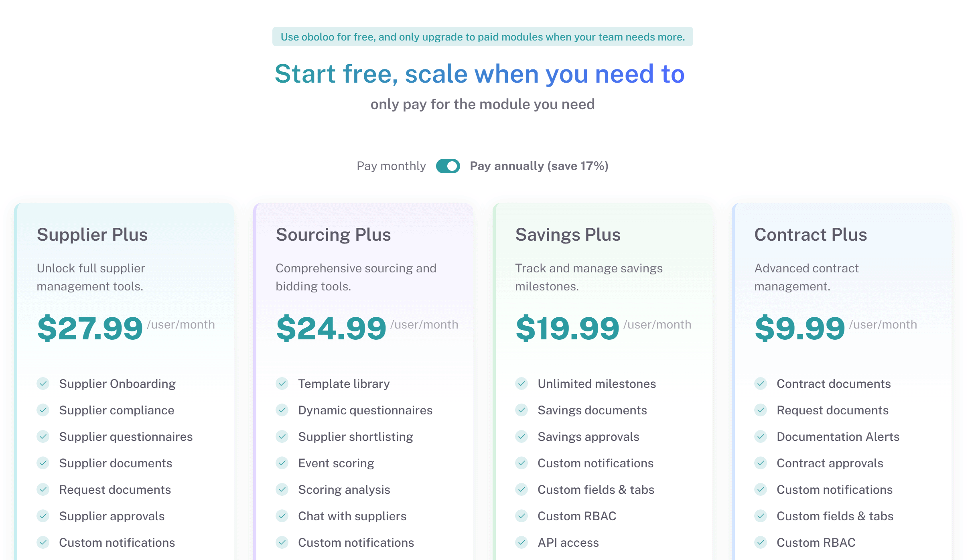The width and height of the screenshot is (978, 560).
Task: Click checkmark icon beside Event scoring
Action: click(282, 463)
